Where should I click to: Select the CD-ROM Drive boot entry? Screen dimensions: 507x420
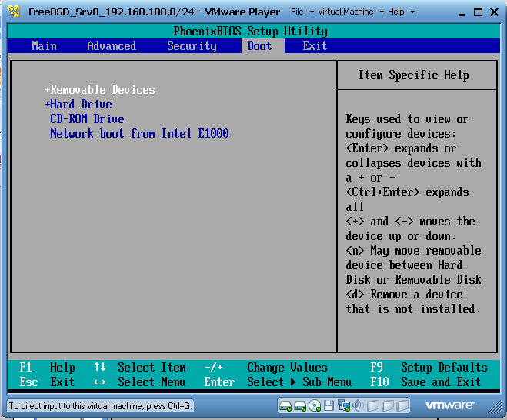pyautogui.click(x=87, y=119)
